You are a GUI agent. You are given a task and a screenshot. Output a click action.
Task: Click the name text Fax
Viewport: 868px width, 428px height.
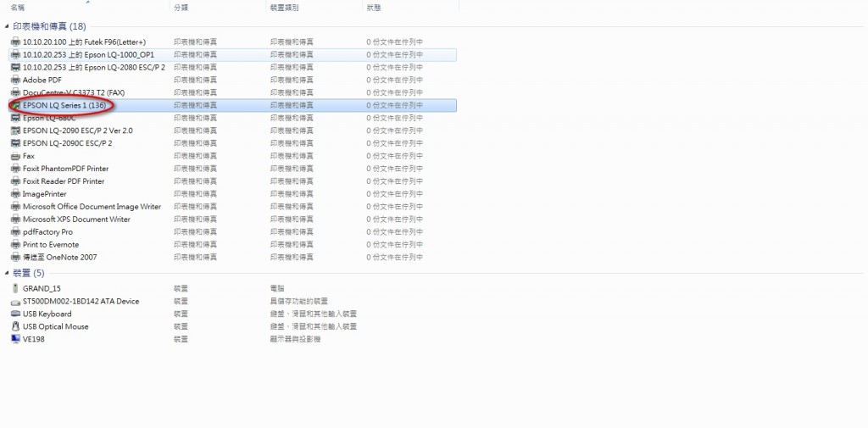(28, 156)
